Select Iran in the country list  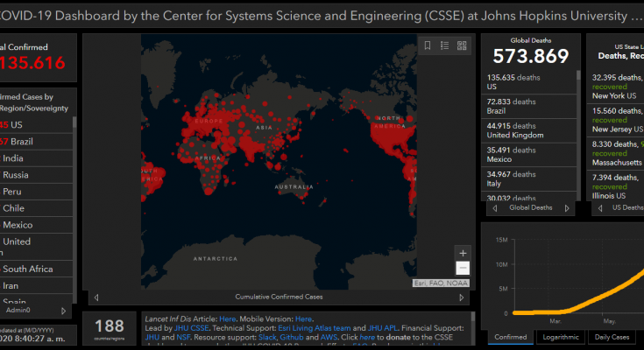click(36, 286)
